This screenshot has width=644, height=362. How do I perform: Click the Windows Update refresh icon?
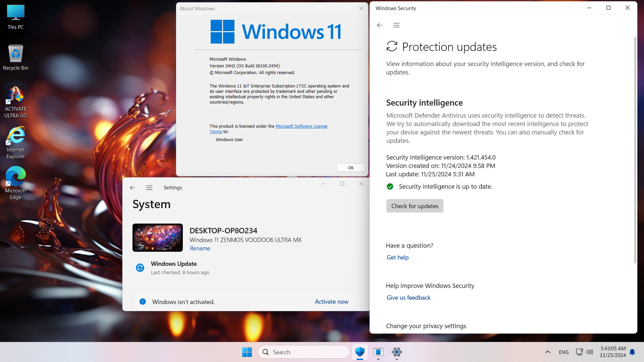click(140, 267)
